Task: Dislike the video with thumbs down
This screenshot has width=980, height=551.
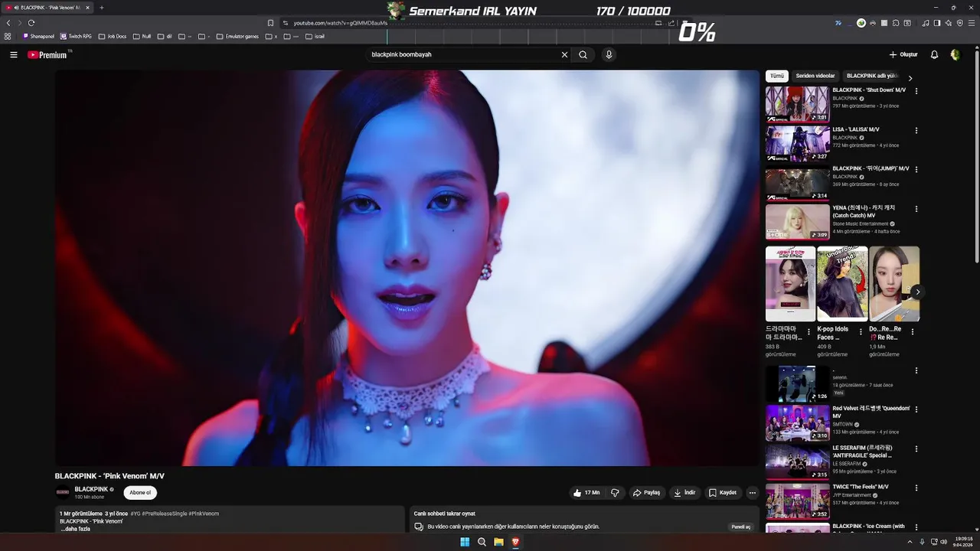Action: (x=615, y=493)
